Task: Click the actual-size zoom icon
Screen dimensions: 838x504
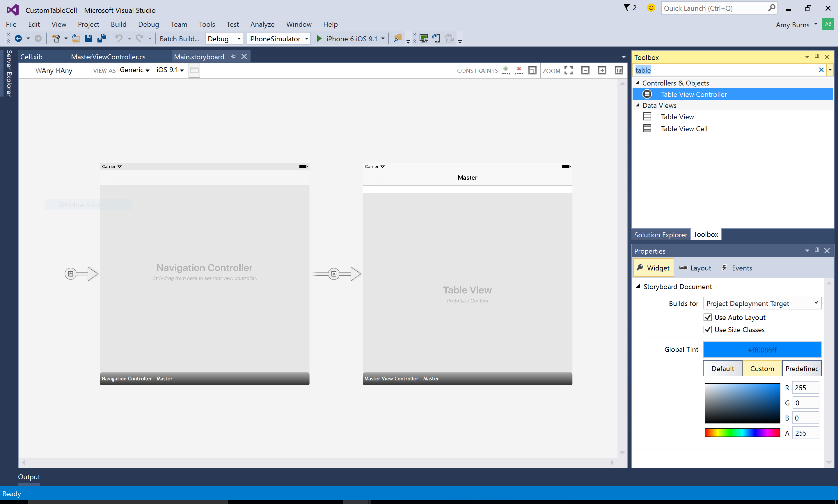Action: coord(619,70)
